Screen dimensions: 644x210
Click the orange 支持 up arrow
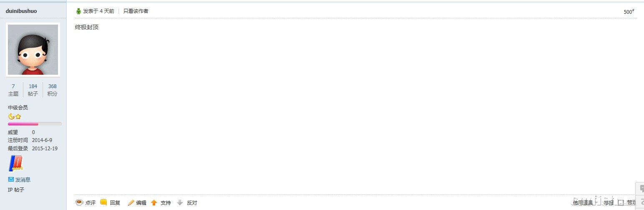(154, 202)
